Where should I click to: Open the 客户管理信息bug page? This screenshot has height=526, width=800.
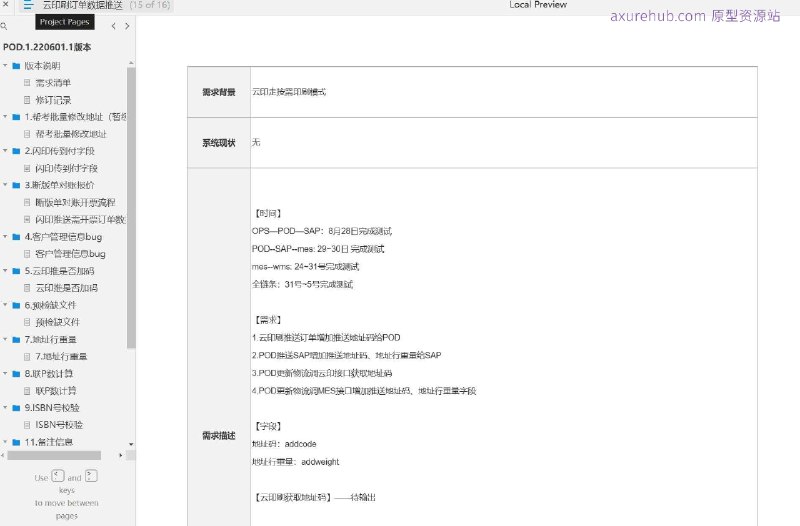tap(70, 254)
